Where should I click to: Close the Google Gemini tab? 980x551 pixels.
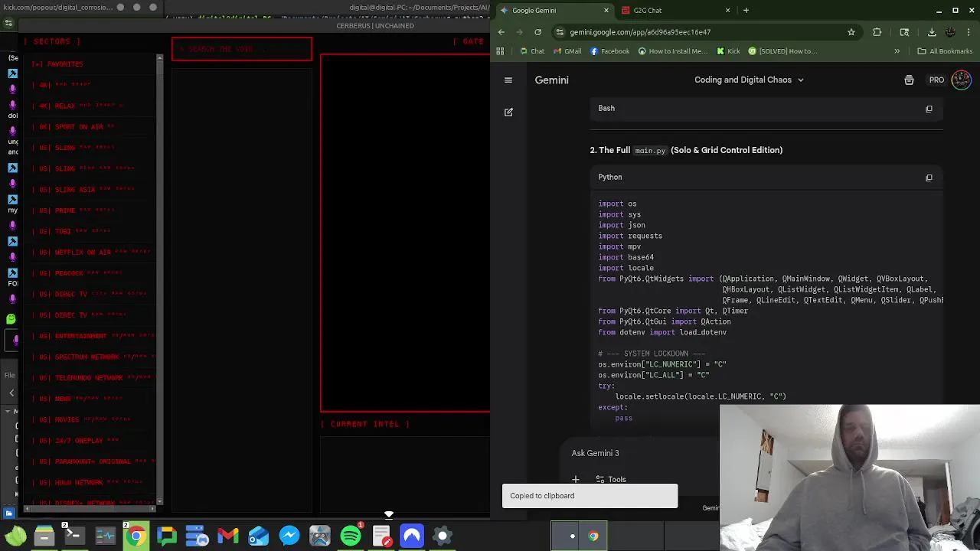click(x=606, y=10)
